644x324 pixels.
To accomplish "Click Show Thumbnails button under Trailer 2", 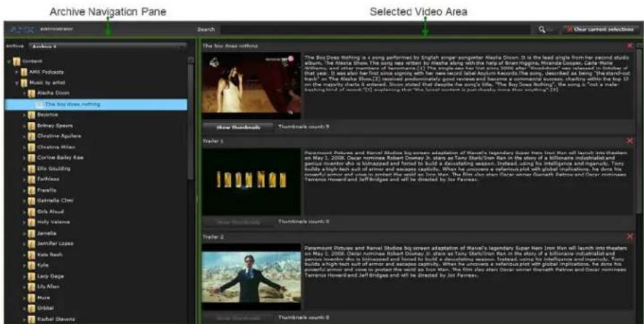I will pos(238,318).
